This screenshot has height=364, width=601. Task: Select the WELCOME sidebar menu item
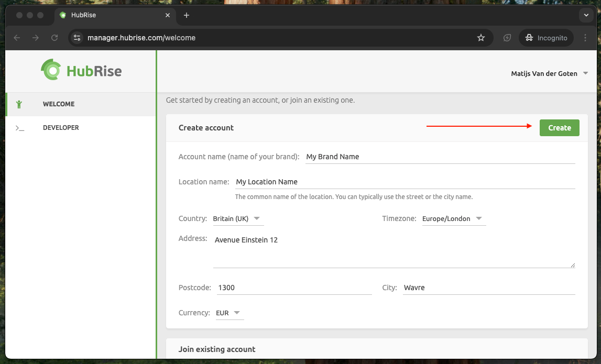click(59, 104)
